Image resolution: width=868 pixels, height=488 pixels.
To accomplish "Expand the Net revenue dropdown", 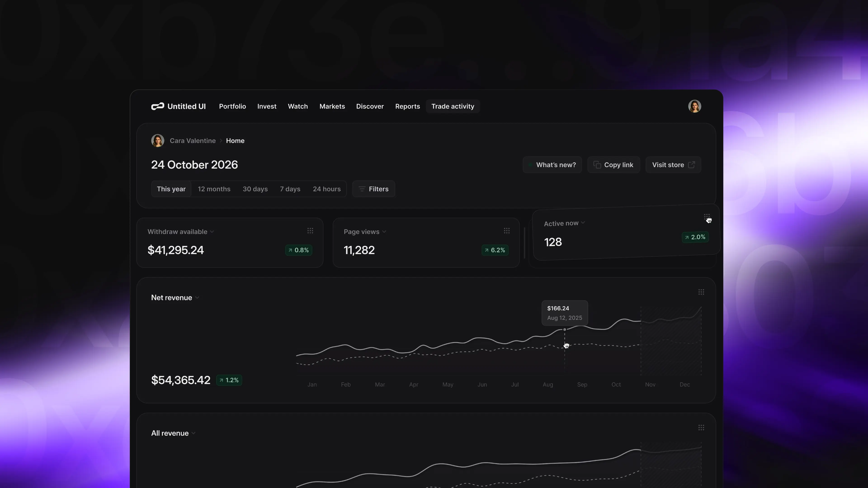I will 197,298.
